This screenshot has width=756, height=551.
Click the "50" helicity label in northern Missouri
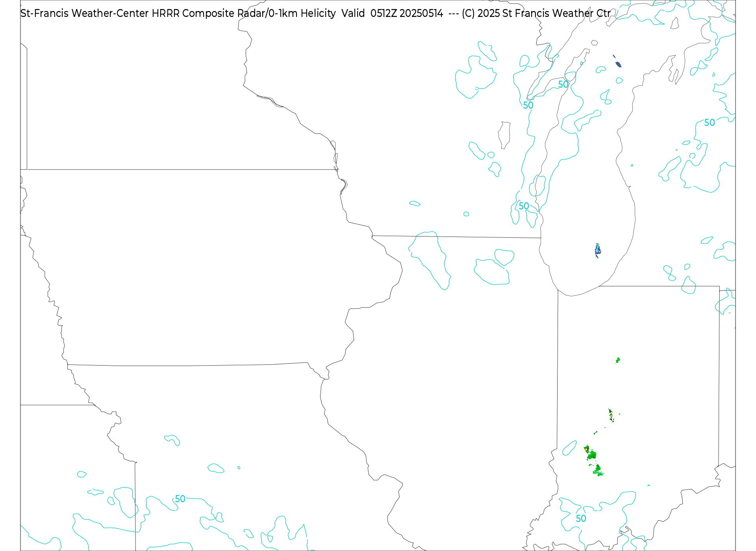pyautogui.click(x=180, y=499)
